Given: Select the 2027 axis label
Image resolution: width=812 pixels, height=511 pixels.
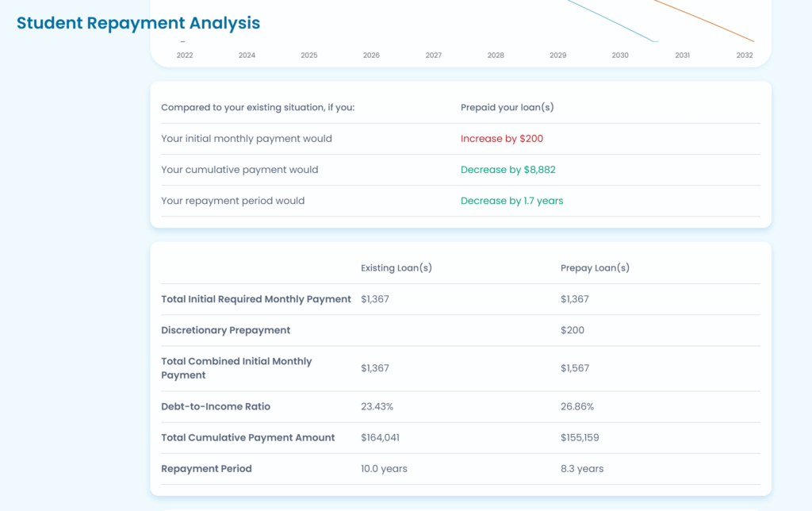Looking at the screenshot, I should click(x=433, y=56).
